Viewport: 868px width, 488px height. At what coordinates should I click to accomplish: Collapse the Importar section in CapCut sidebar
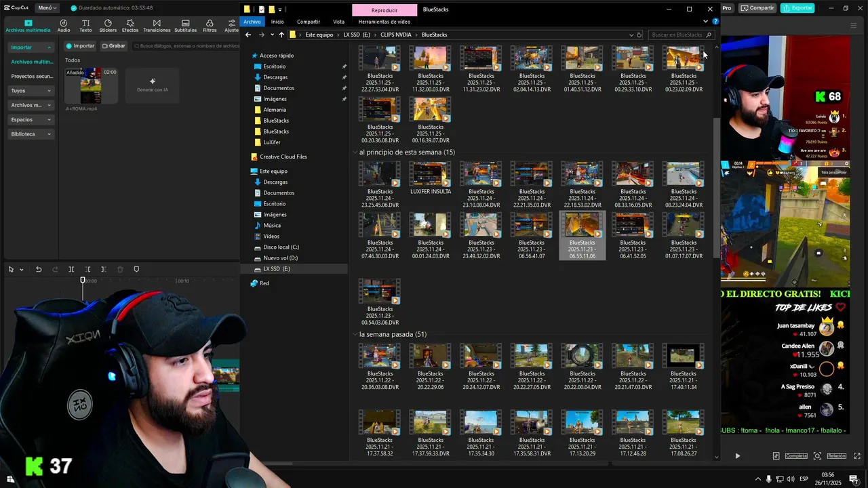(x=49, y=47)
